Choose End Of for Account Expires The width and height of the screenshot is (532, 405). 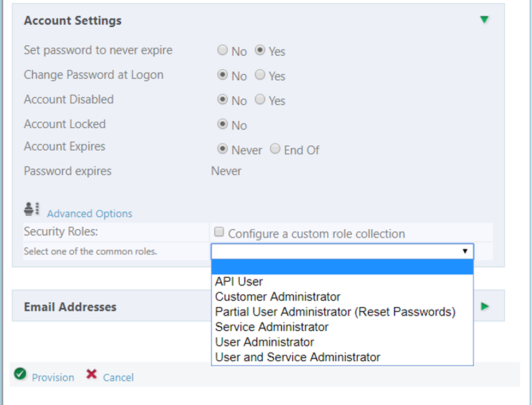pos(276,148)
